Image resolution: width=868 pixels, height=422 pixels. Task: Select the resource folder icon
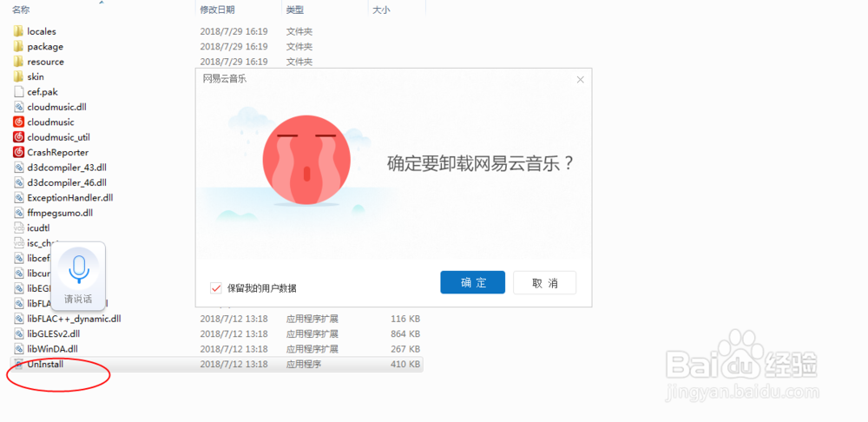18,62
